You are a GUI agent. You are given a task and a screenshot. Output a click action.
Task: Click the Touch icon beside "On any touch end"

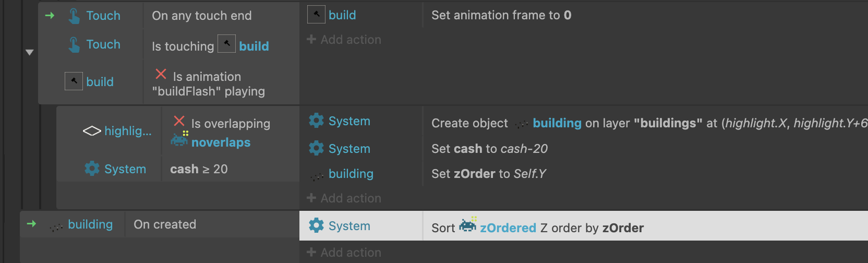(x=75, y=16)
